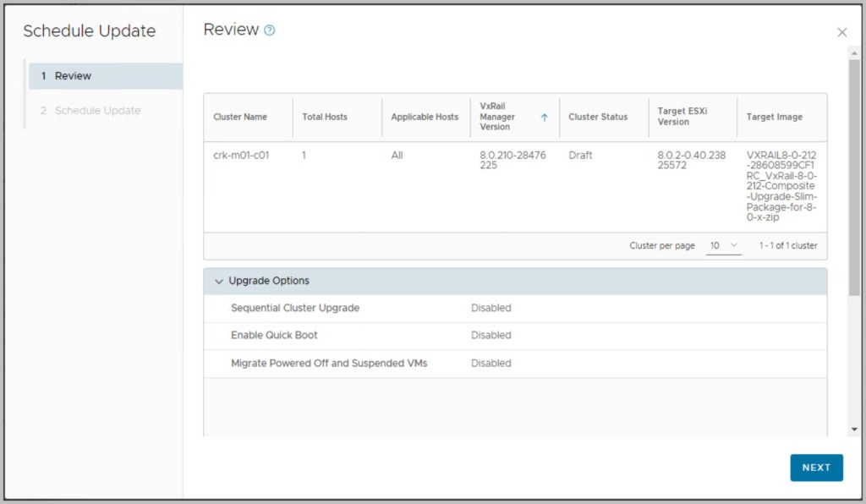Click the Cluster Status column header
Screen dimensions: 866x504
pyautogui.click(x=598, y=117)
